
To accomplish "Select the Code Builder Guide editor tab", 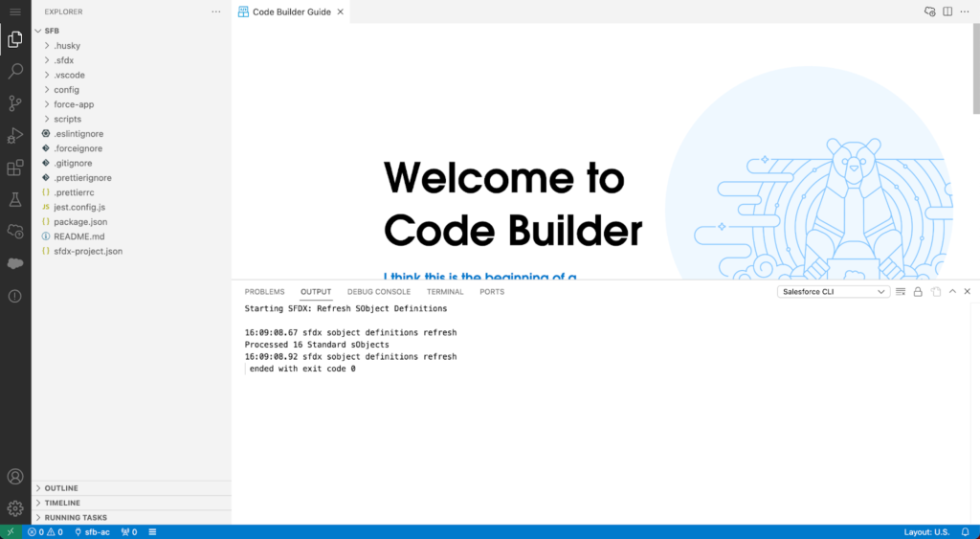I will click(x=291, y=11).
